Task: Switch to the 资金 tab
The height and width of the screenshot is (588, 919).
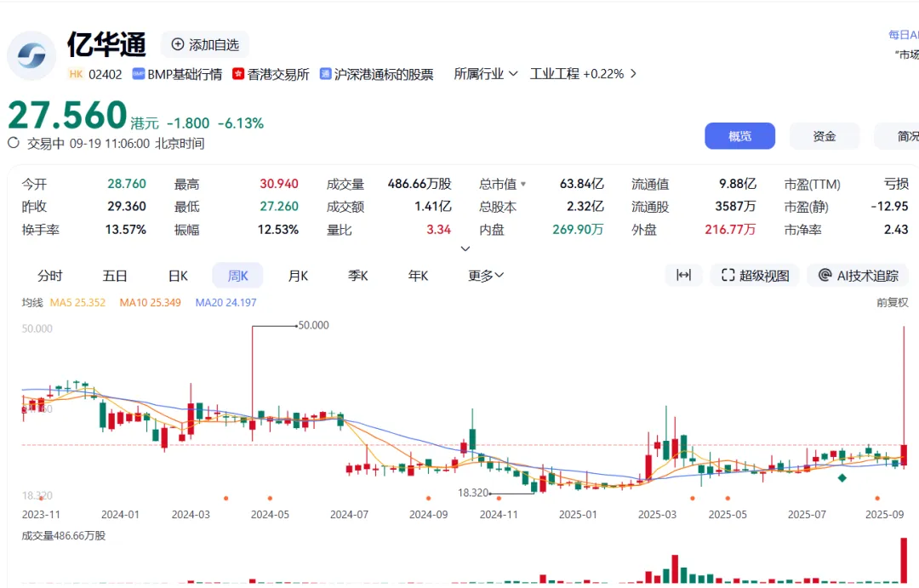Action: click(x=824, y=136)
